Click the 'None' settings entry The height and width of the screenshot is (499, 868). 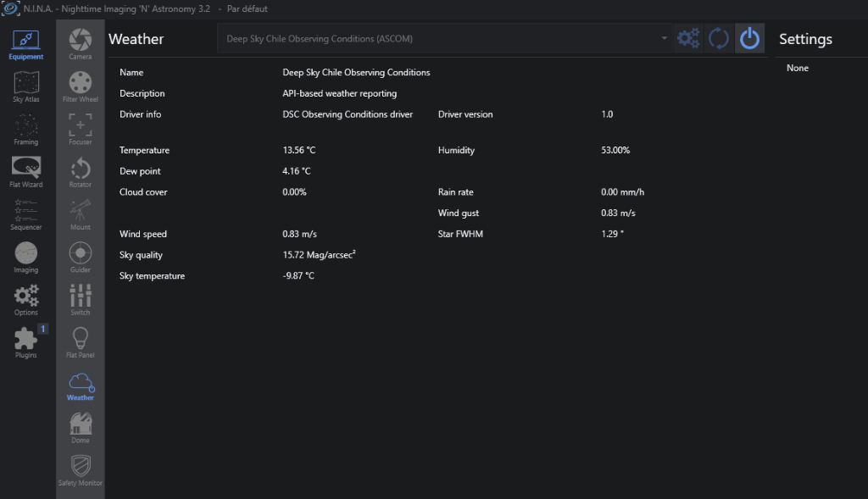(798, 68)
